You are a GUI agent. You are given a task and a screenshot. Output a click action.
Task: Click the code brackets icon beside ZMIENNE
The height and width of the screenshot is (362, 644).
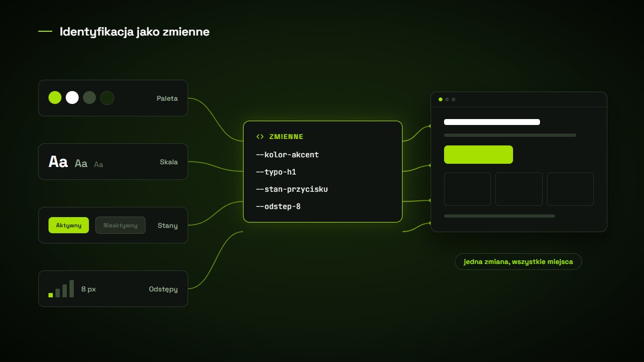pos(260,137)
